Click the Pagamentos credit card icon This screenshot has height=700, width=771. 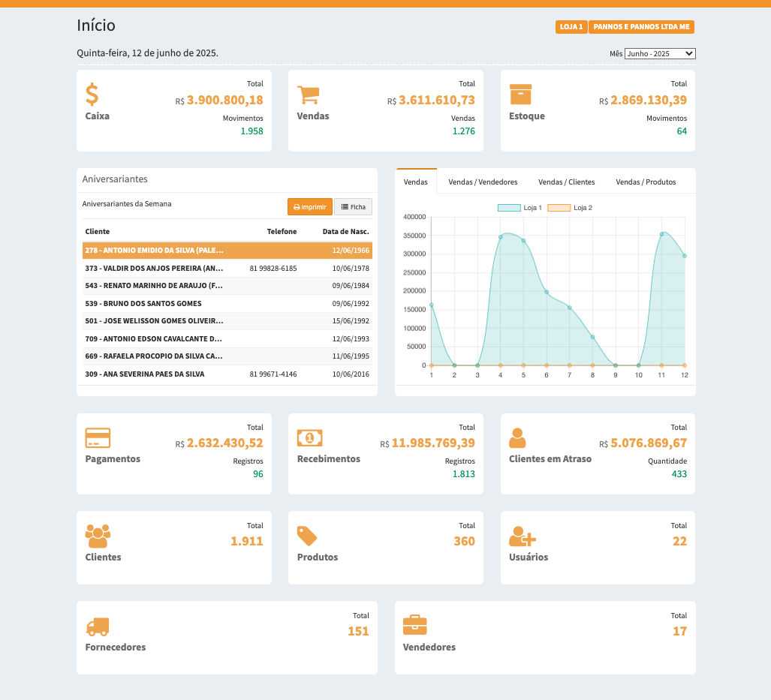pos(98,437)
